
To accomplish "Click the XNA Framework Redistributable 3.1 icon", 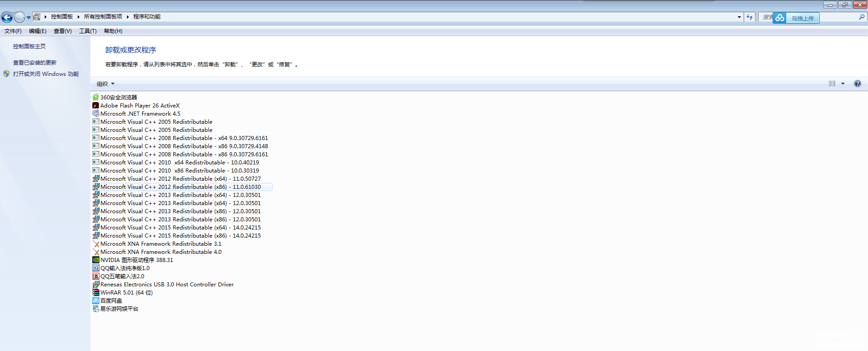I will (95, 243).
